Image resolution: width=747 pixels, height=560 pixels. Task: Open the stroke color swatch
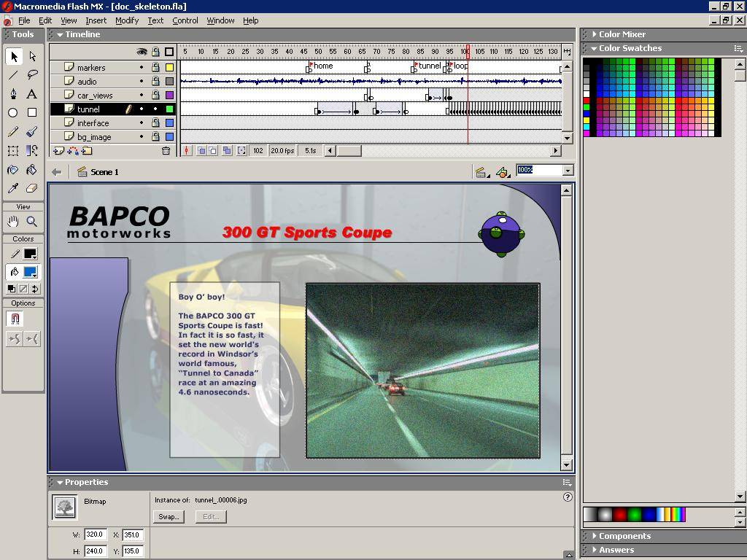pos(30,254)
